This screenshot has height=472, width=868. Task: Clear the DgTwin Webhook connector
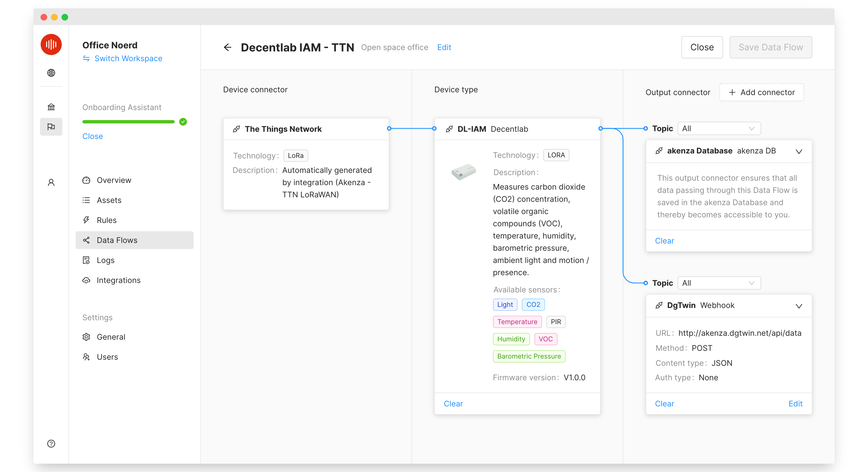664,404
